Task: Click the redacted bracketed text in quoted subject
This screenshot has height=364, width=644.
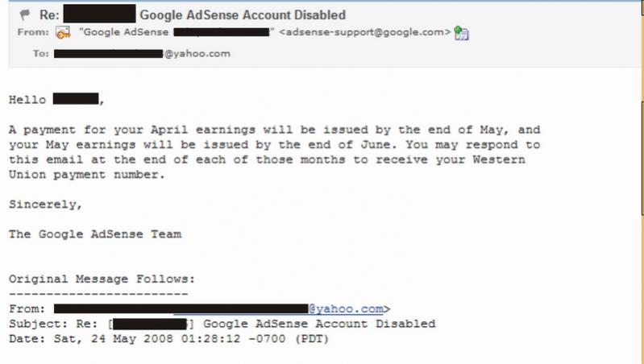Action: [150, 324]
